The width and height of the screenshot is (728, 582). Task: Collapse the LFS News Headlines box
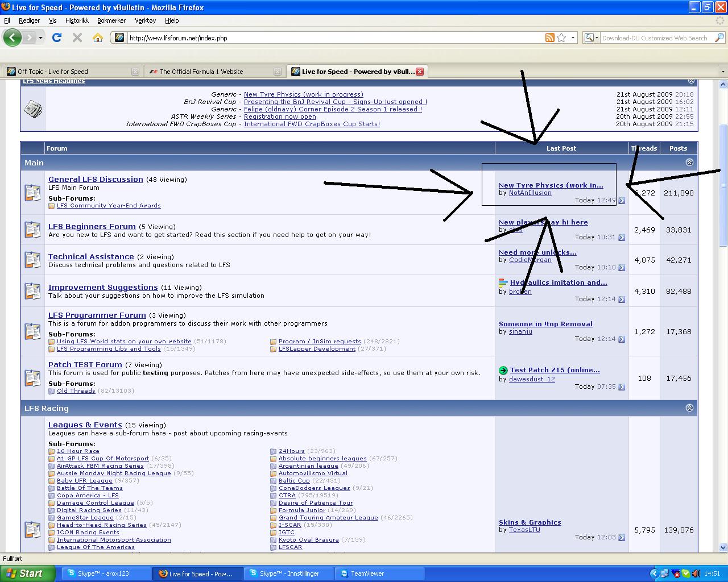pyautogui.click(x=691, y=81)
